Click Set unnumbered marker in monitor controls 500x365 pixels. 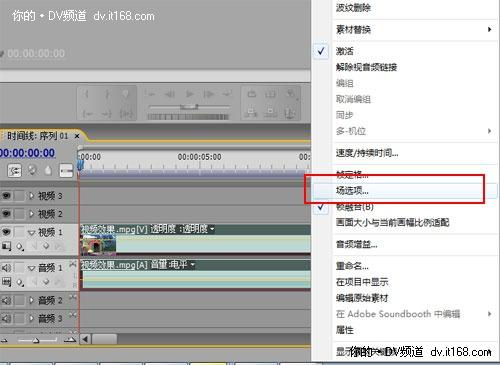pyautogui.click(x=125, y=95)
